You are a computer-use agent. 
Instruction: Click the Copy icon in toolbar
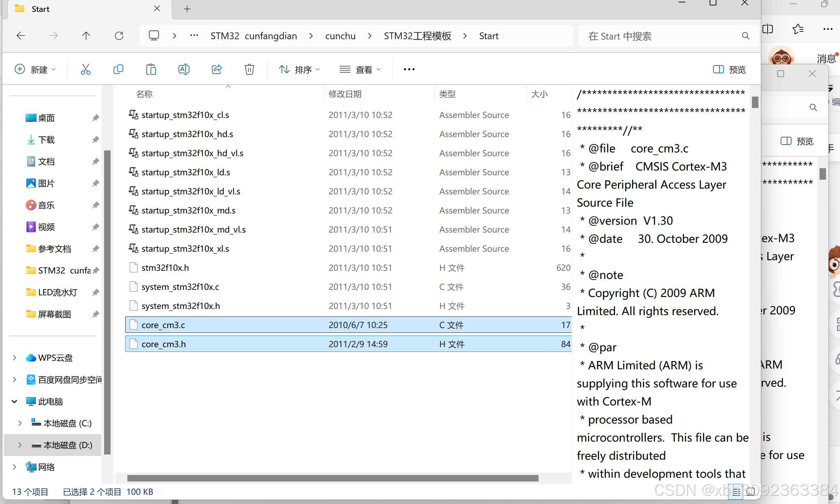coord(118,70)
